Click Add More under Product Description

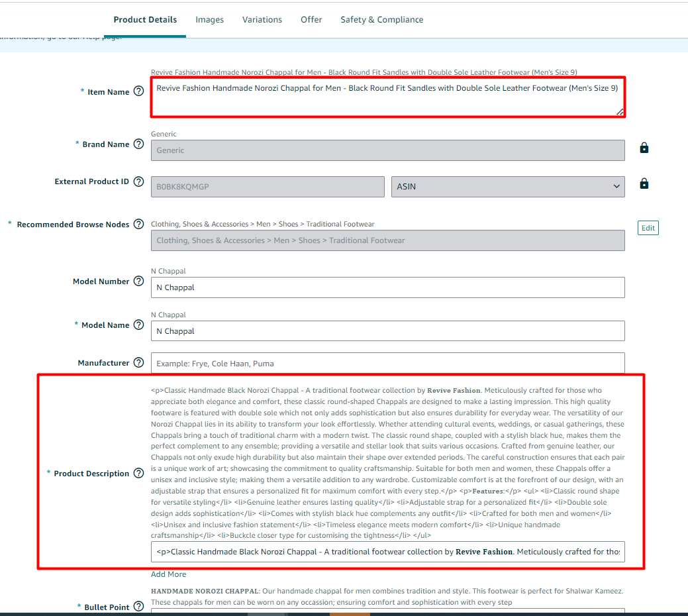(168, 574)
